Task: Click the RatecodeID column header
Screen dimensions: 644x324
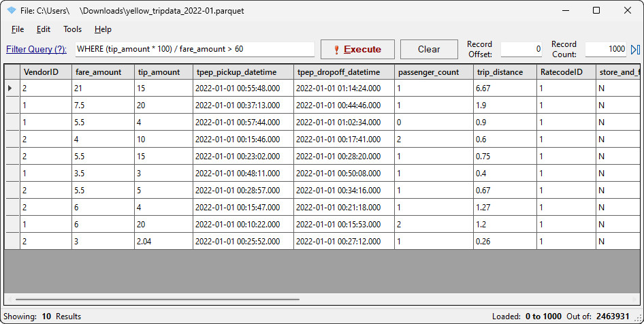Action: [x=566, y=72]
